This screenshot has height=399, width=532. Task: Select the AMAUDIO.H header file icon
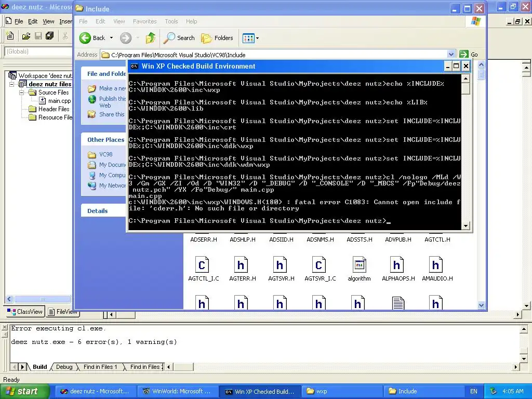(x=436, y=265)
